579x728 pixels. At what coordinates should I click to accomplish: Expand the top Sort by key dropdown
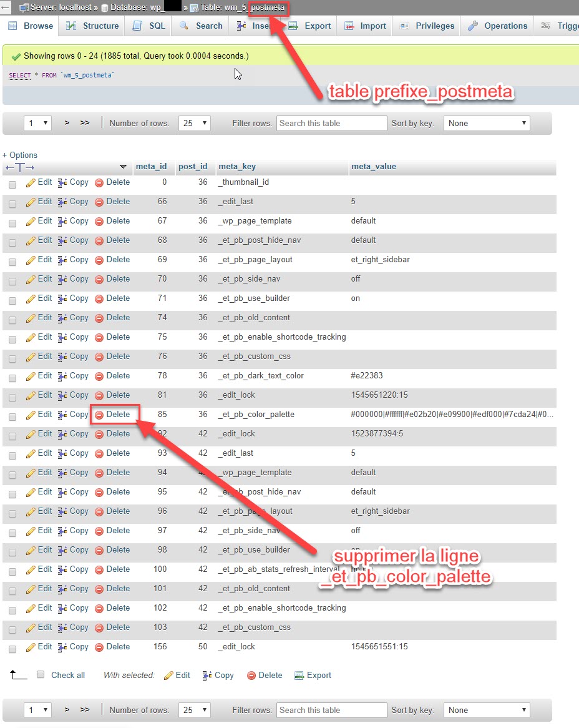(x=487, y=123)
